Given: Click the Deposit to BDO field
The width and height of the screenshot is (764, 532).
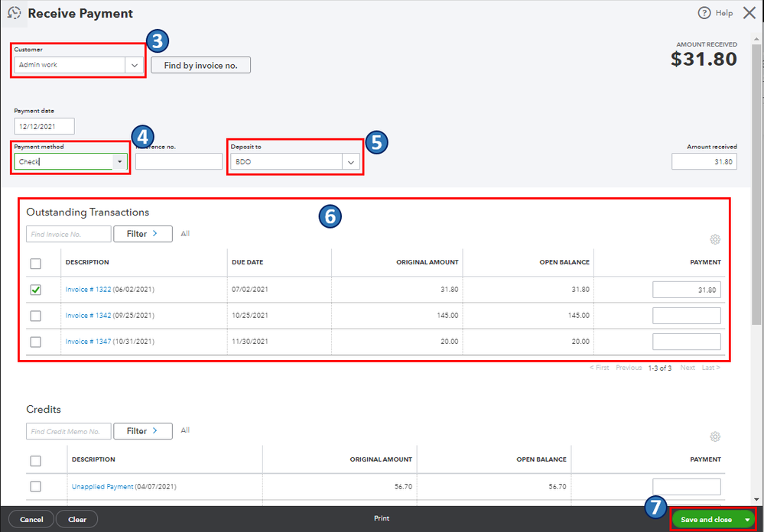Looking at the screenshot, I should coord(287,162).
